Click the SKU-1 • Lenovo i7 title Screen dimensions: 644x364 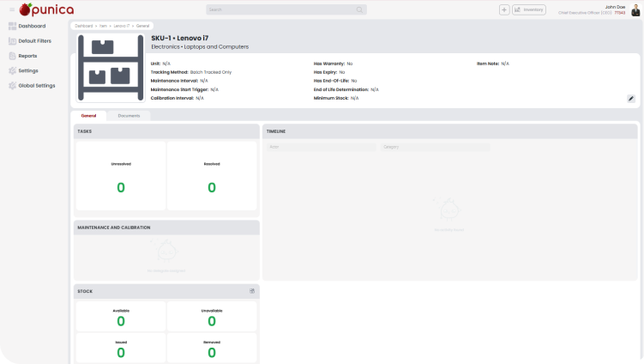pyautogui.click(x=180, y=38)
